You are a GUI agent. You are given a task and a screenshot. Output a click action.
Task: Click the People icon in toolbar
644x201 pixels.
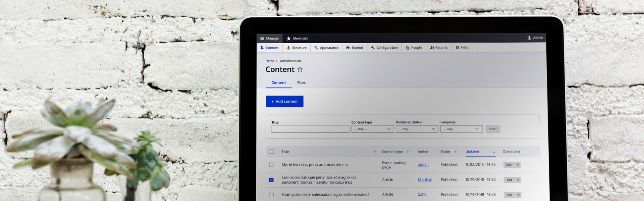[x=408, y=48]
